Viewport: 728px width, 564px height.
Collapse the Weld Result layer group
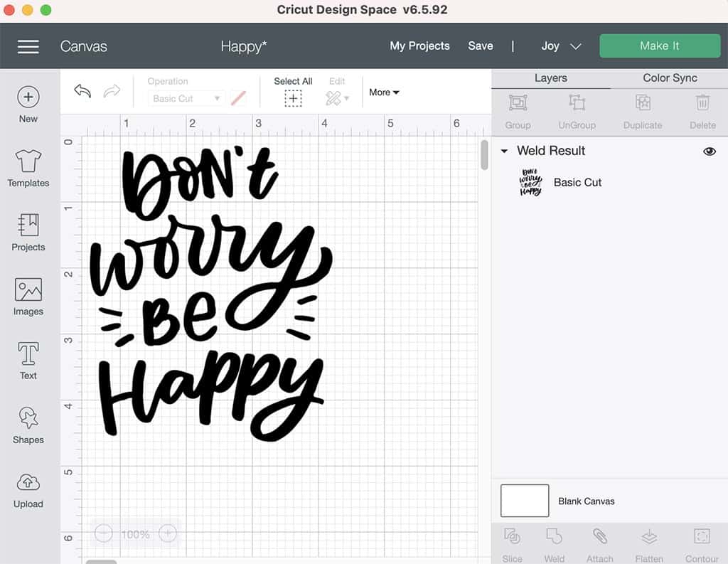pyautogui.click(x=504, y=151)
